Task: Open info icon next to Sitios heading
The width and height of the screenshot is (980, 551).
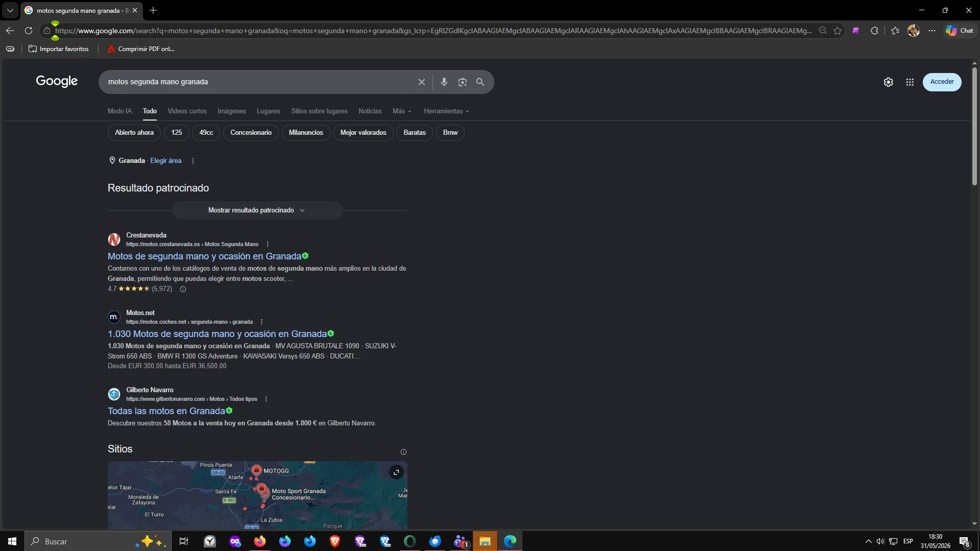Action: pyautogui.click(x=403, y=452)
